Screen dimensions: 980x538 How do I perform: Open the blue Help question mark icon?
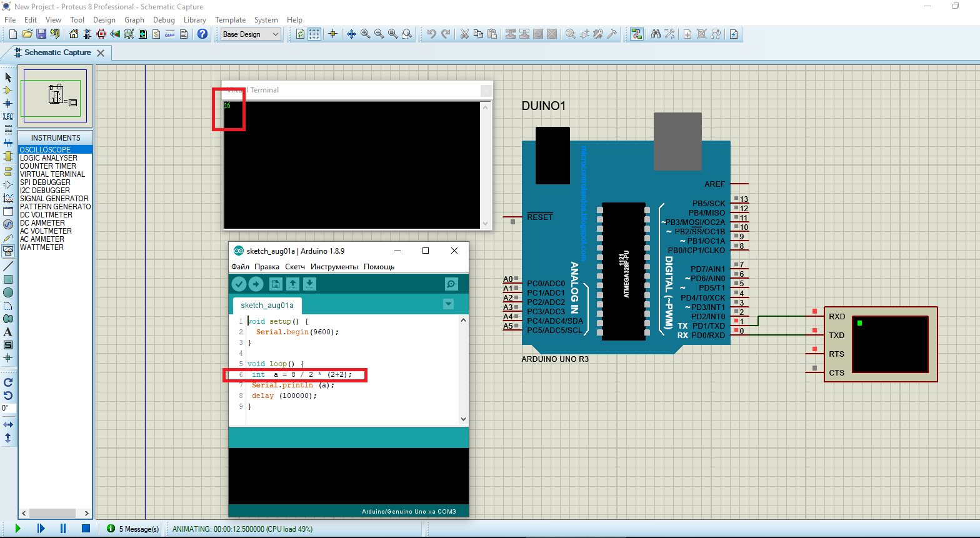pyautogui.click(x=202, y=34)
